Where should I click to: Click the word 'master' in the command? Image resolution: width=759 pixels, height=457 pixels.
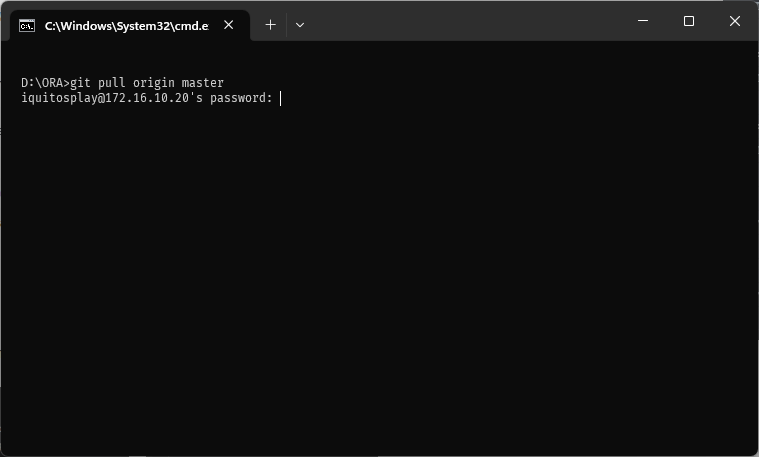(202, 83)
